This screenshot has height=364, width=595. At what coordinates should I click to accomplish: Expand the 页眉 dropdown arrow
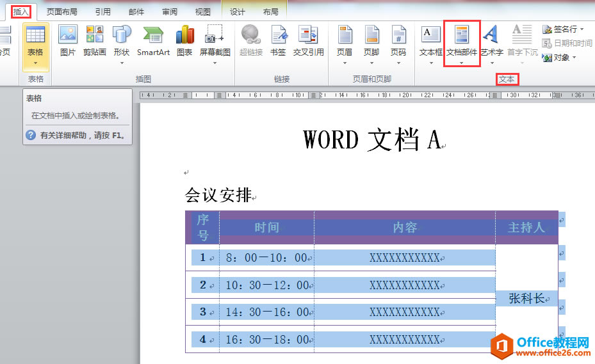click(x=345, y=63)
